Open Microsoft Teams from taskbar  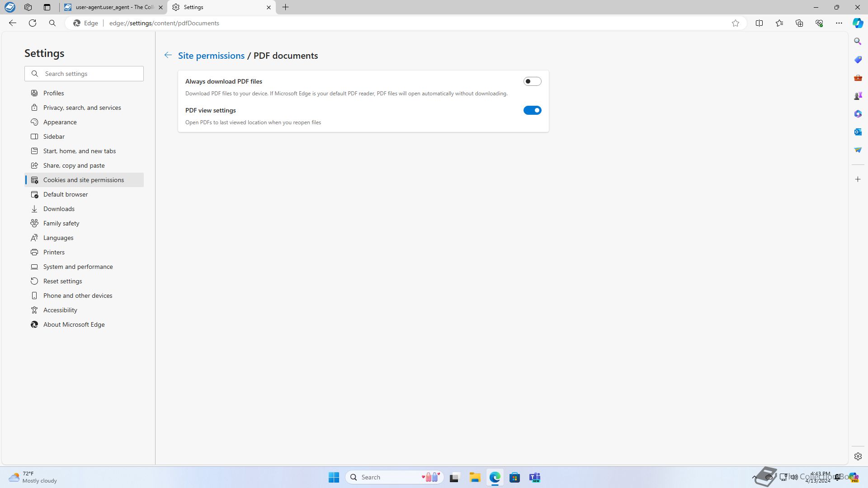click(535, 477)
